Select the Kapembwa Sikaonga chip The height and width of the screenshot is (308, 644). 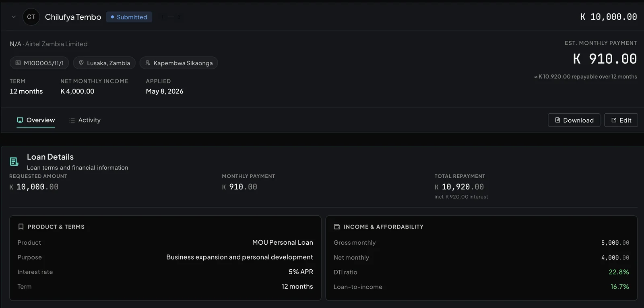click(179, 63)
